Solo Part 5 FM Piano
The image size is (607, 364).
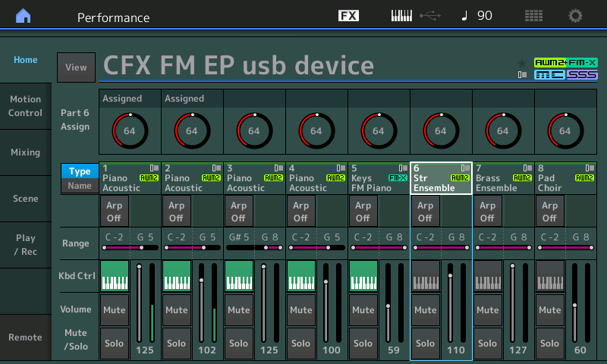pos(363,343)
